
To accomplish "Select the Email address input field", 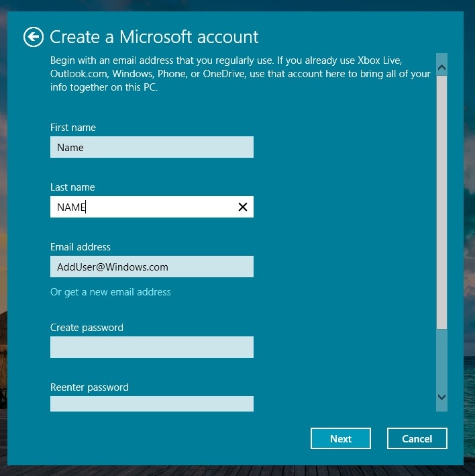I will point(152,267).
